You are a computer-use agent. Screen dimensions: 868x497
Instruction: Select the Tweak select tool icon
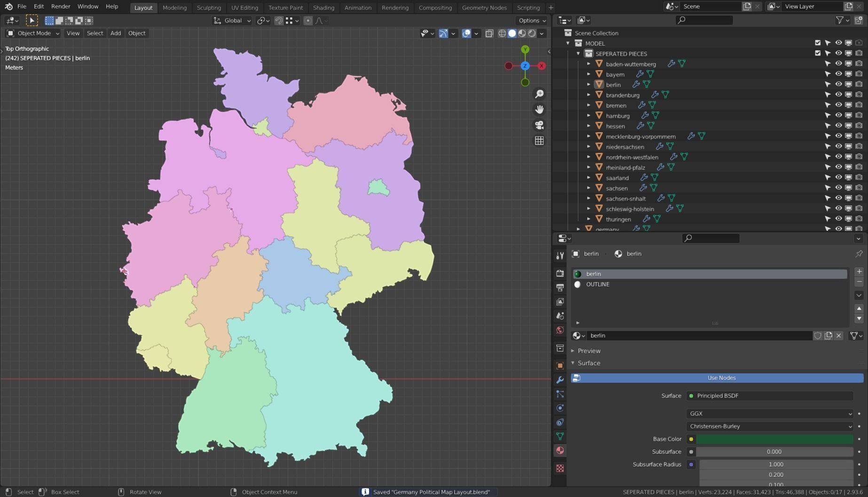[32, 20]
